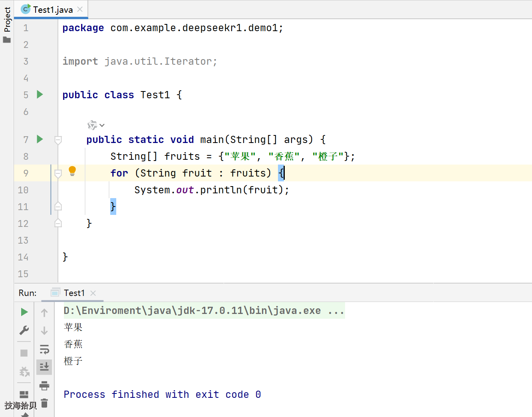532x417 pixels.
Task: Click the import java.util.Iterator statement
Action: coord(140,62)
